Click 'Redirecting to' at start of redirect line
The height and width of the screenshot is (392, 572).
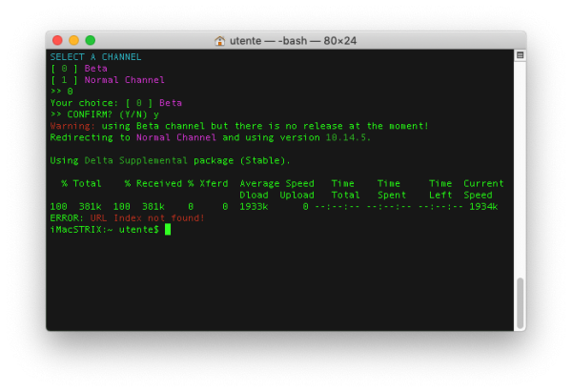coord(91,137)
